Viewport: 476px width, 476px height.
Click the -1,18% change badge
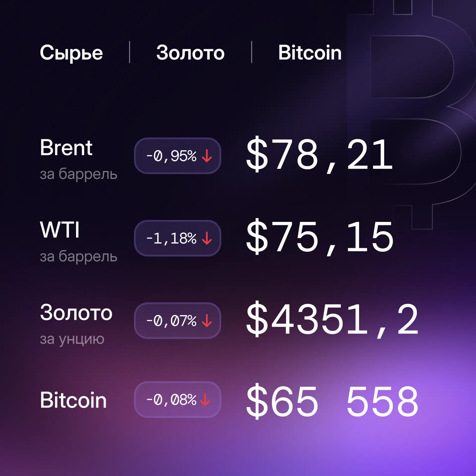pyautogui.click(x=178, y=238)
